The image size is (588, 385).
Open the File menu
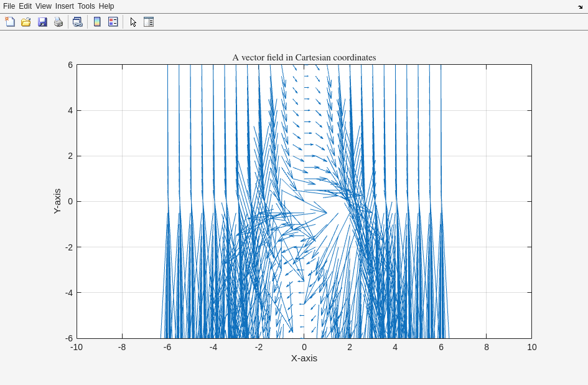(9, 6)
